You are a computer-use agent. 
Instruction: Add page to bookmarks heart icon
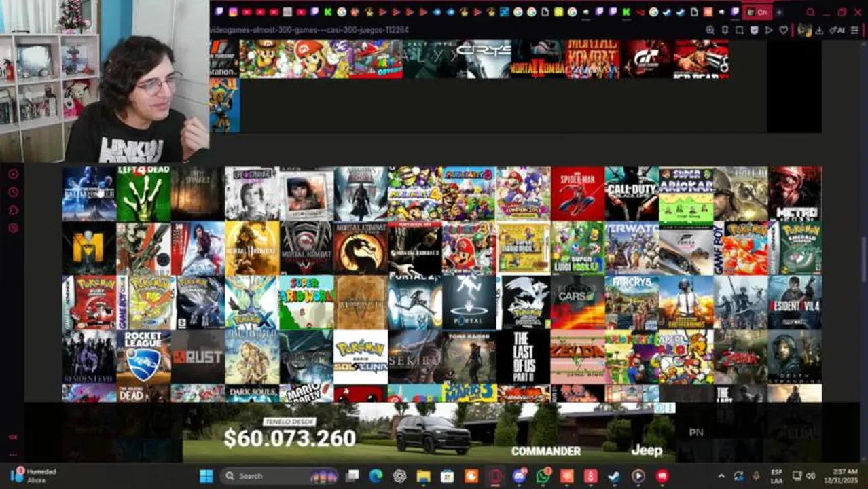[784, 30]
